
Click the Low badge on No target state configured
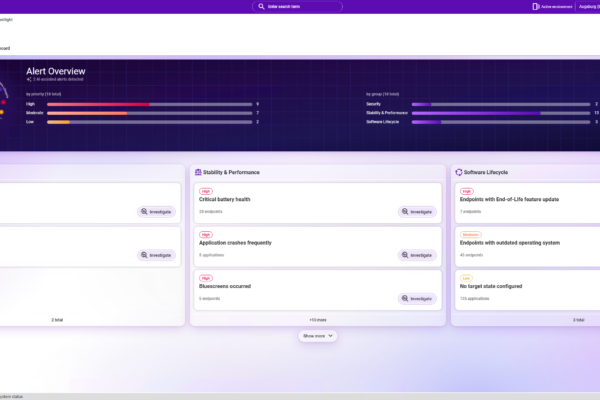point(466,278)
